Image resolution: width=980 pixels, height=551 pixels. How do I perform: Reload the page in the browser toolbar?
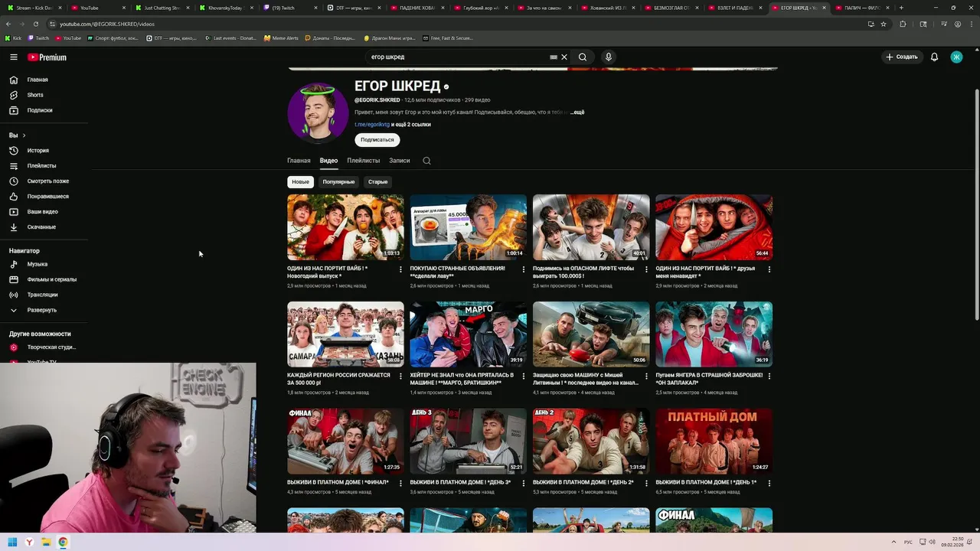pyautogui.click(x=35, y=24)
